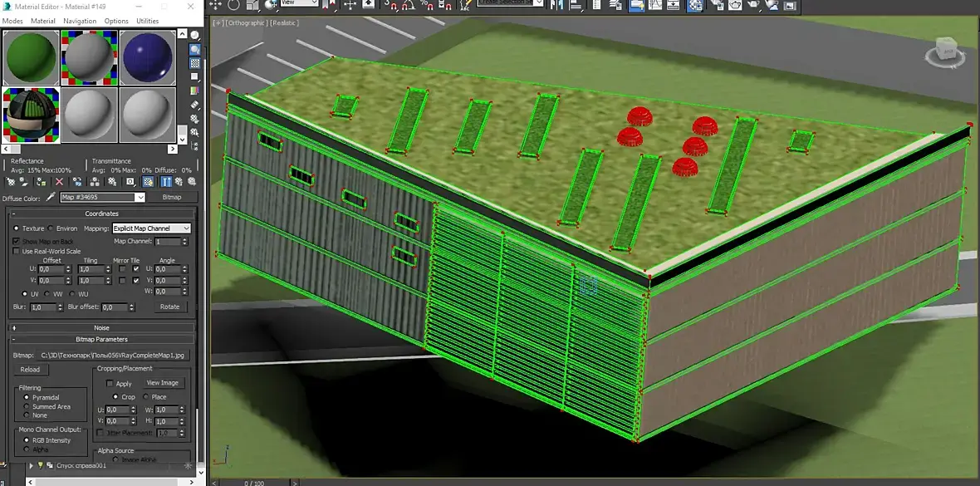Click the Make Preview icon
980x486 pixels.
tap(195, 104)
